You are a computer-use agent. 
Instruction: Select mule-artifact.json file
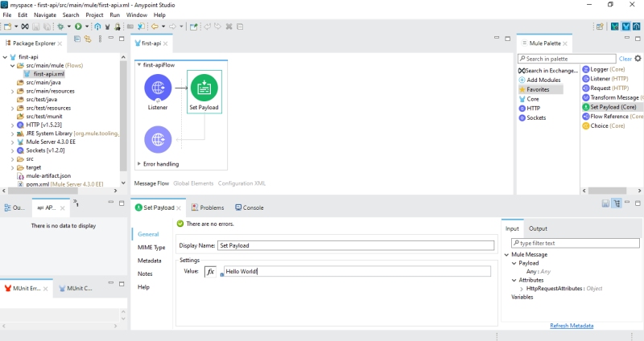coord(43,175)
